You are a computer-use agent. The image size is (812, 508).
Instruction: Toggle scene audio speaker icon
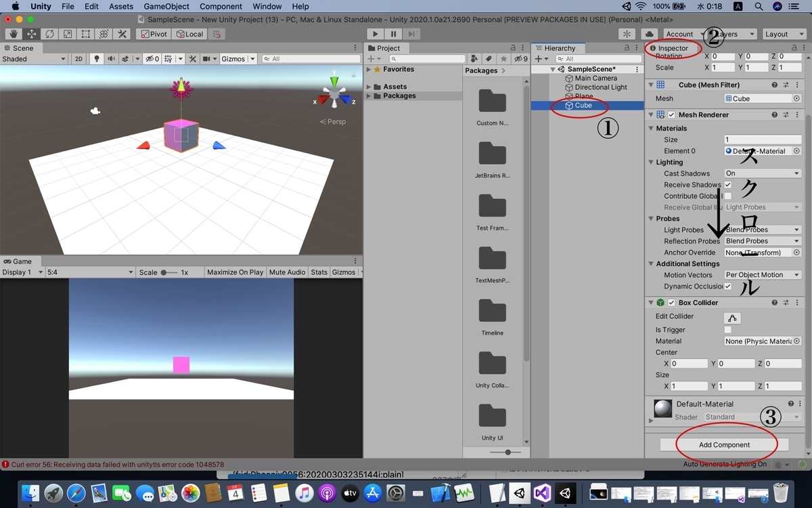pyautogui.click(x=111, y=59)
